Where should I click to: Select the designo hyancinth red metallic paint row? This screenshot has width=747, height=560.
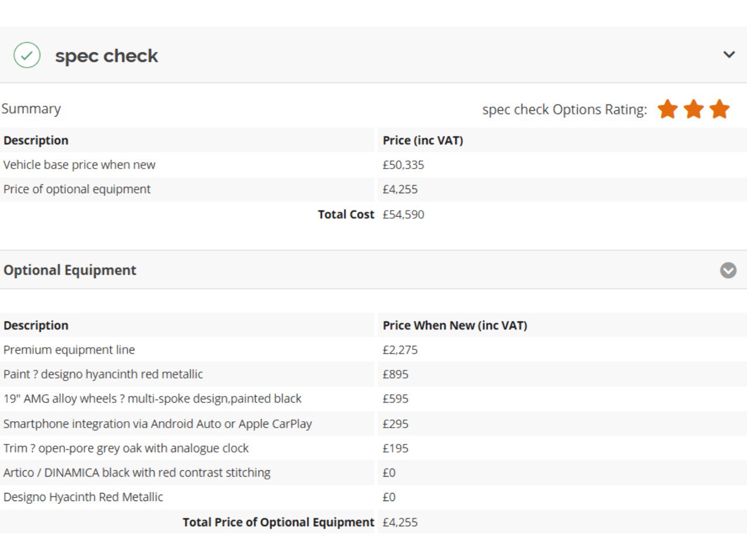[x=103, y=374]
